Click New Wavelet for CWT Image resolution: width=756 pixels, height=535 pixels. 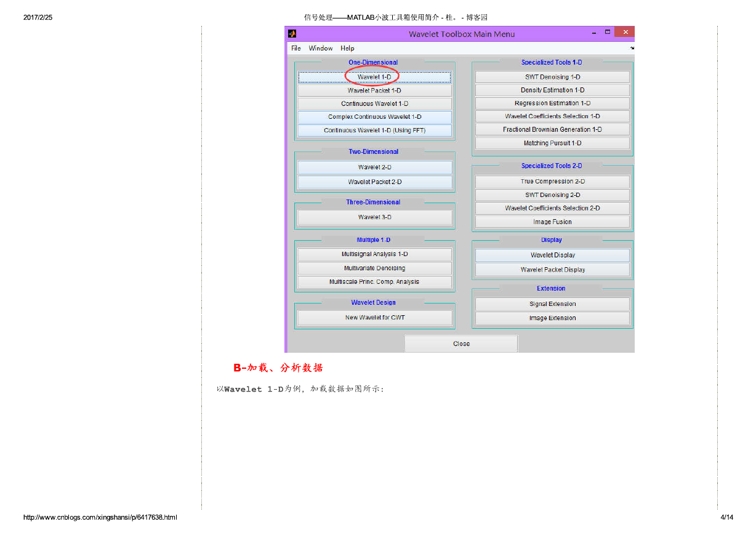374,318
